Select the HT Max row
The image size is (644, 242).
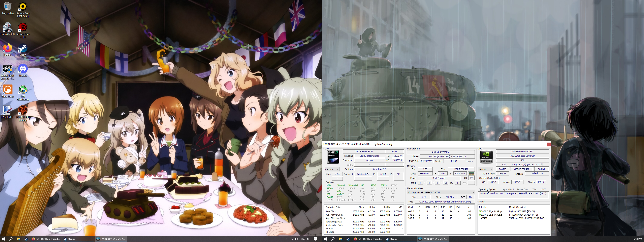tap(364, 229)
